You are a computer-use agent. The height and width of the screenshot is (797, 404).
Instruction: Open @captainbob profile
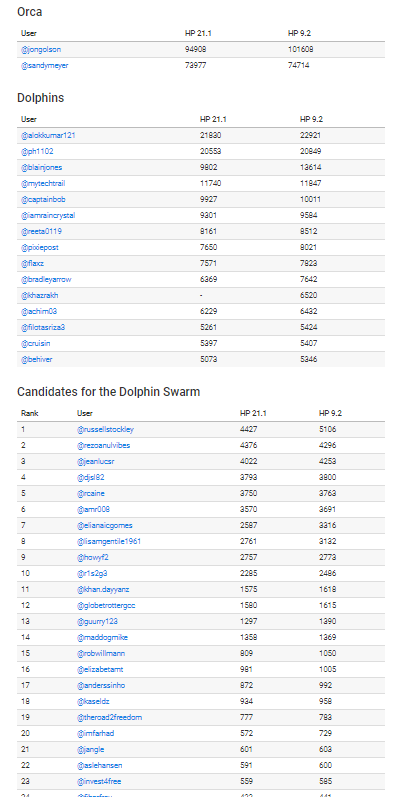(x=43, y=199)
